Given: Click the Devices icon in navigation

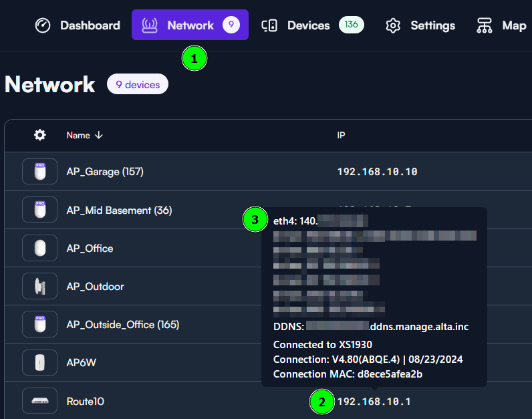Looking at the screenshot, I should [x=269, y=25].
